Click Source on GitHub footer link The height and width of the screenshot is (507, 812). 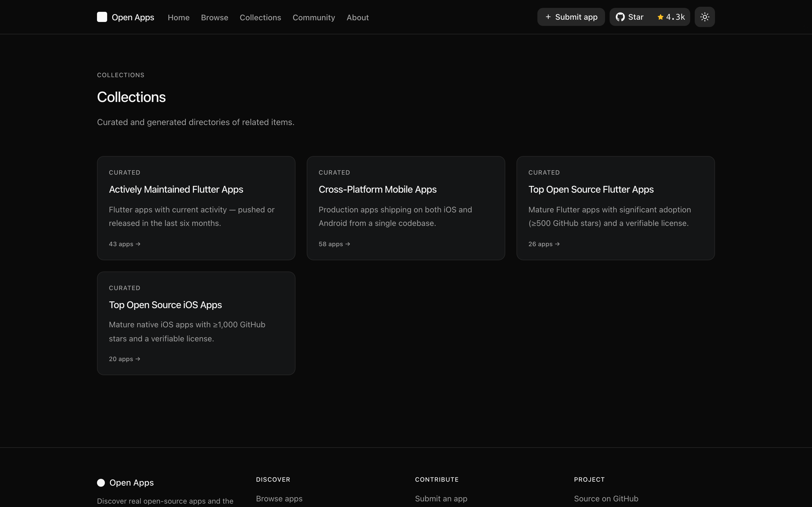click(x=606, y=499)
